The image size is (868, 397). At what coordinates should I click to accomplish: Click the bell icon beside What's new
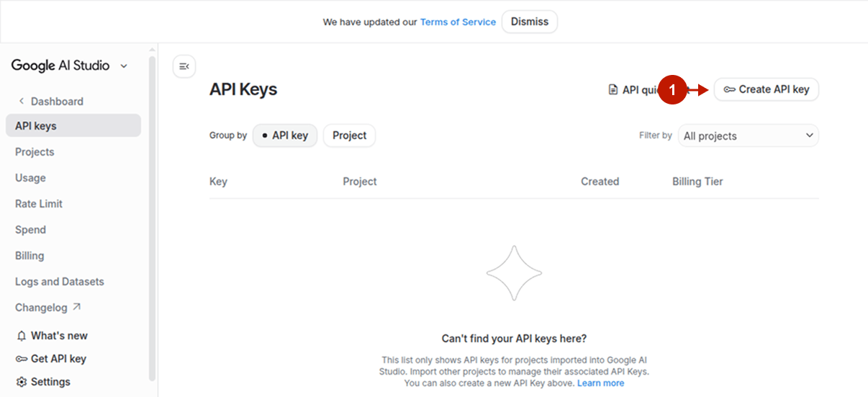point(22,336)
